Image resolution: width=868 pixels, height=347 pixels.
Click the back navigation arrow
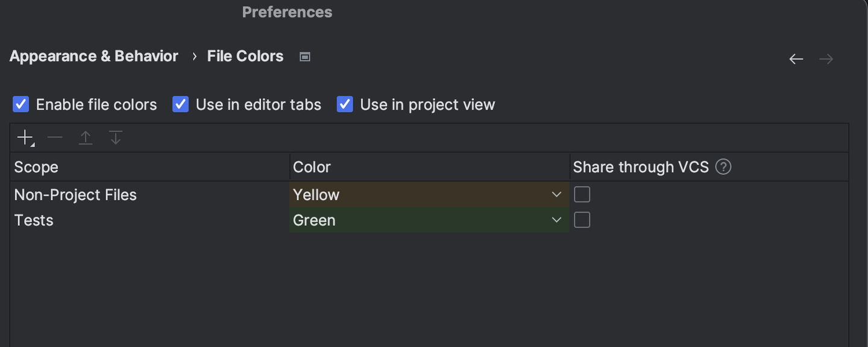click(796, 58)
